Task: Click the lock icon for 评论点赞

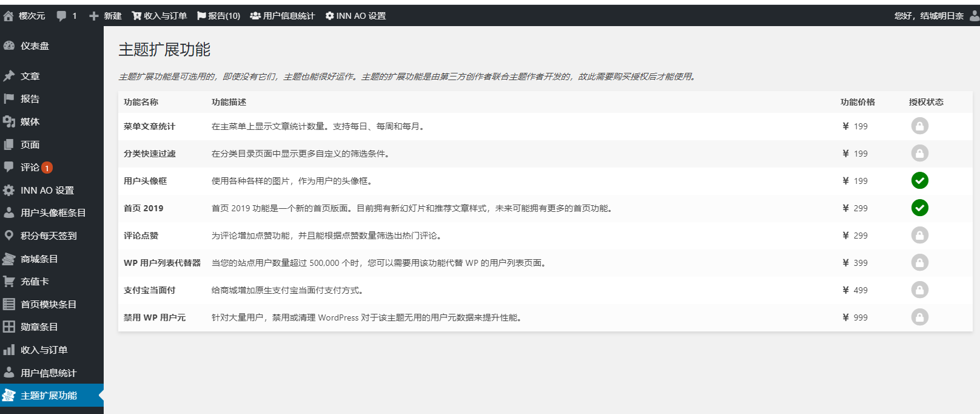Action: click(x=919, y=236)
